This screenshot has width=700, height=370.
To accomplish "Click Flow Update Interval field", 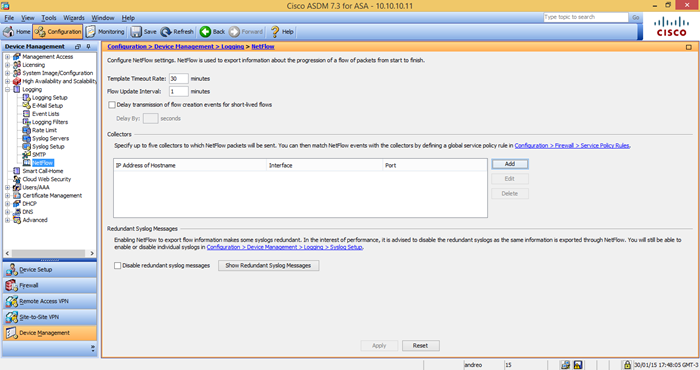I will coord(178,91).
